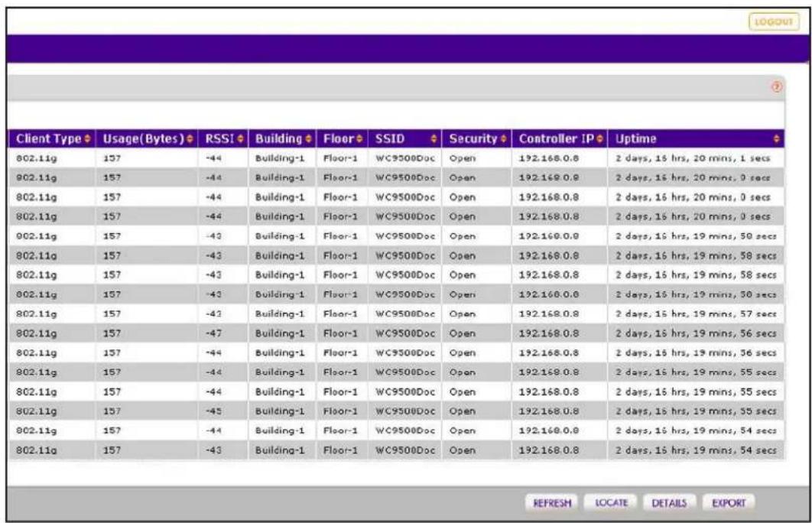Click 192.168.0.8 in the 20 mins, 1 secs row

(x=548, y=158)
